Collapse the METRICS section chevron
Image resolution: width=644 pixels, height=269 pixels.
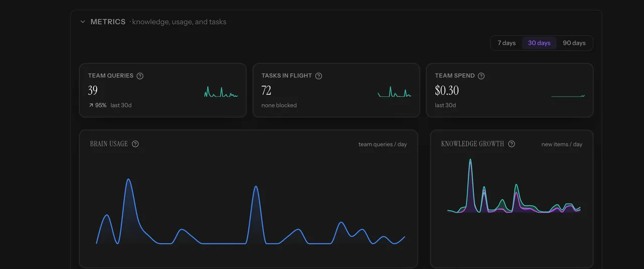(83, 22)
